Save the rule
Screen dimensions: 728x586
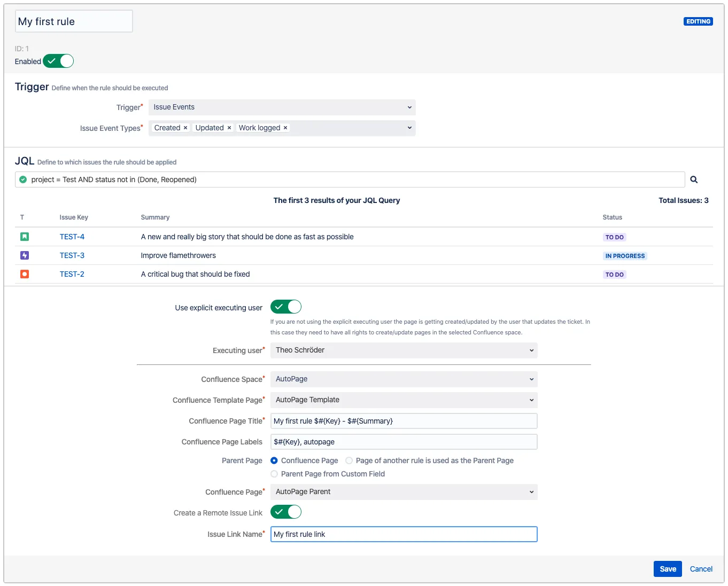pyautogui.click(x=668, y=569)
